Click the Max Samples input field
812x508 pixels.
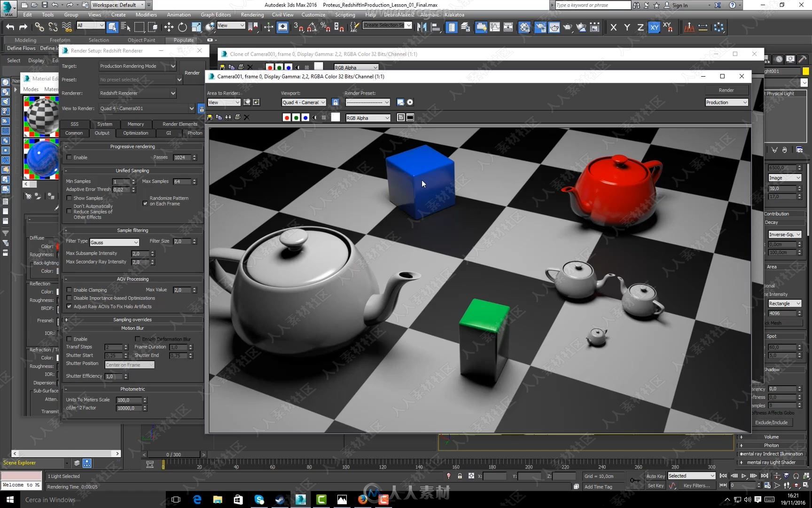point(181,182)
